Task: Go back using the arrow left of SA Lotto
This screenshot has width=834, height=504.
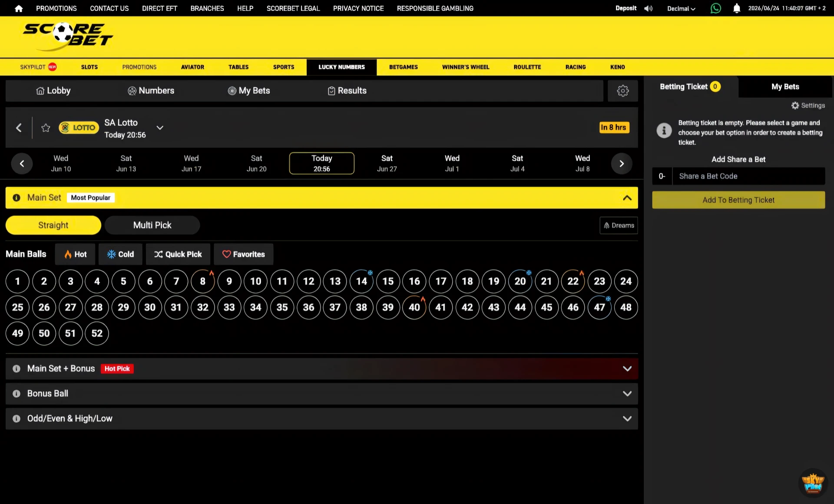Action: pos(19,128)
